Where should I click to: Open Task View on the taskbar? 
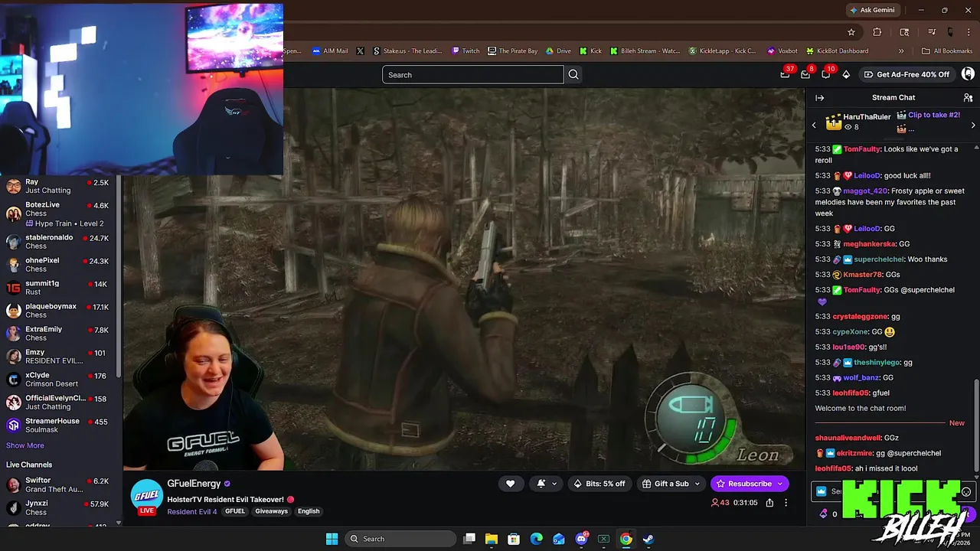469,539
